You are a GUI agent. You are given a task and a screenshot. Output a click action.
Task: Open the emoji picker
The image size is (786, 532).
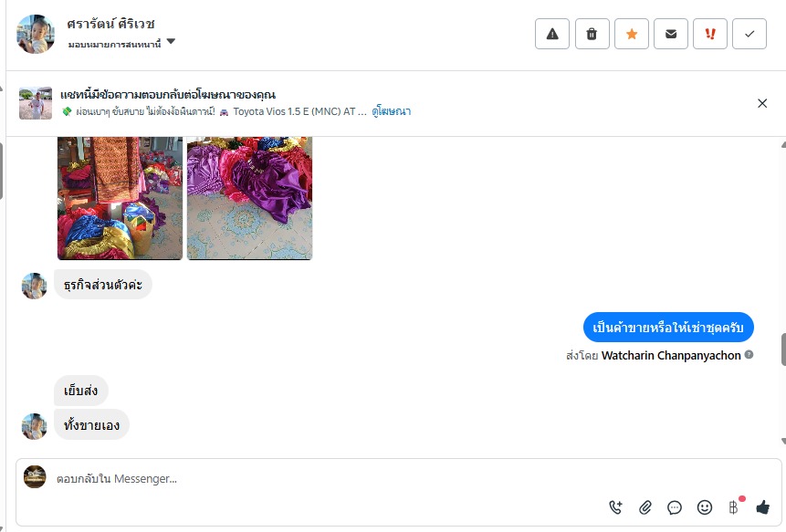tap(704, 507)
